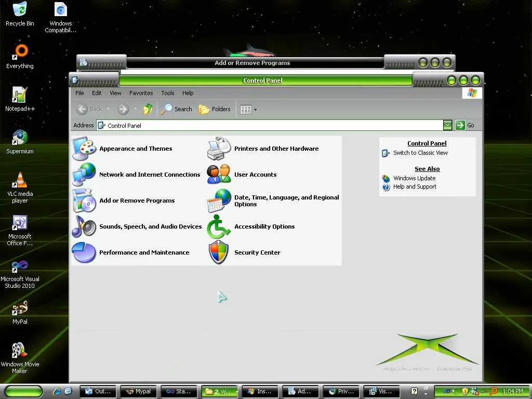Toggle the Folders pane

click(215, 109)
